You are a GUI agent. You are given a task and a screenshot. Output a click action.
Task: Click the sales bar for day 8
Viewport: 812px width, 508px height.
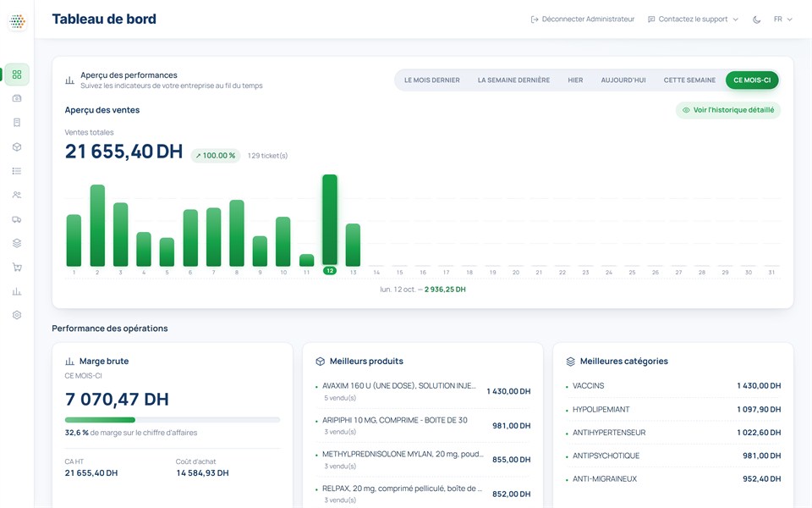[237, 234]
